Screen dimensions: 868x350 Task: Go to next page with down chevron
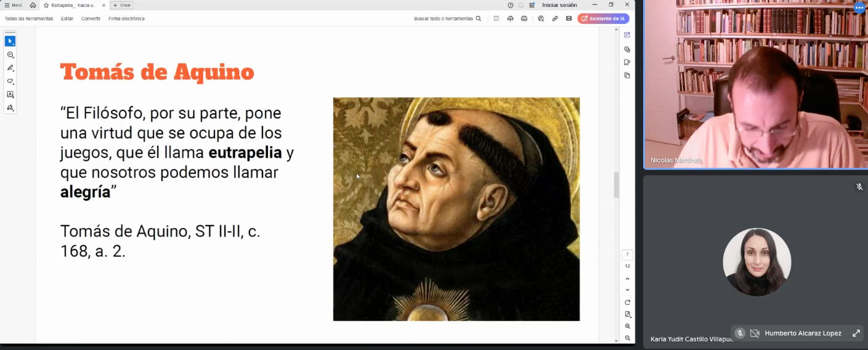[627, 290]
